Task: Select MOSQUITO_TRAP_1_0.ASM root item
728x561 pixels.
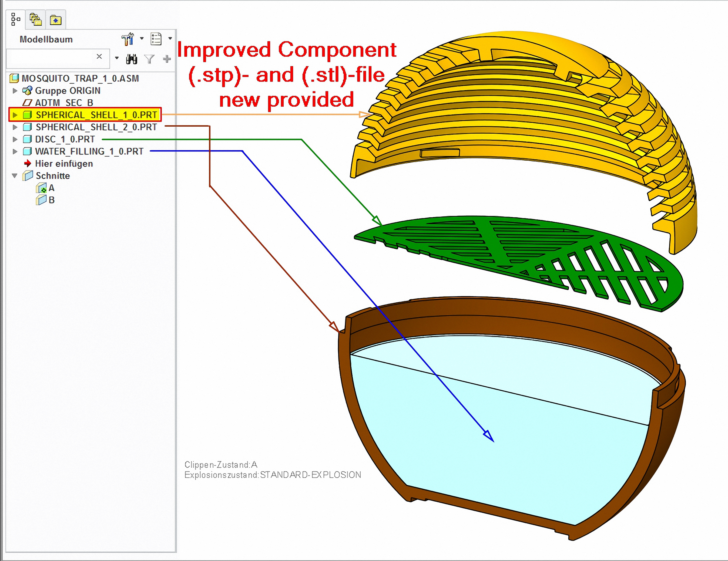Action: [x=80, y=78]
